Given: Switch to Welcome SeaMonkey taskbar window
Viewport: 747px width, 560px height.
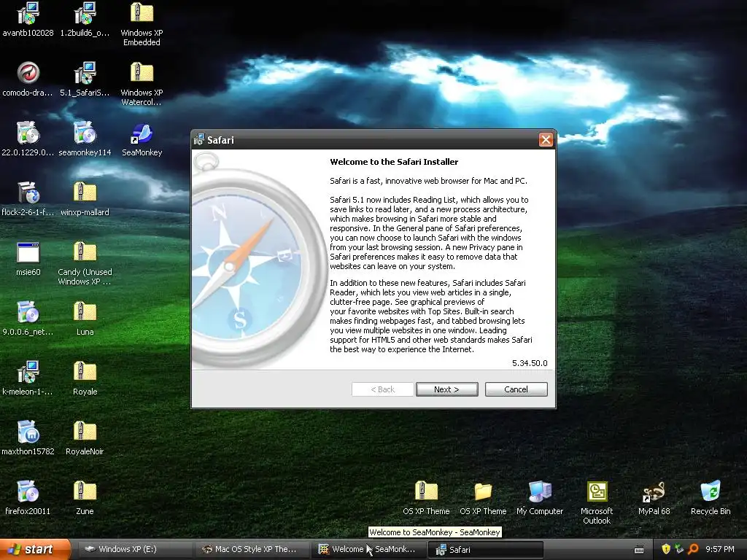Looking at the screenshot, I should pyautogui.click(x=369, y=550).
